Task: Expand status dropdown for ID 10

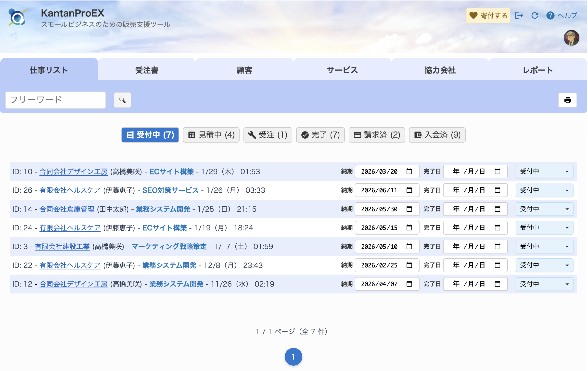Action: coord(544,171)
